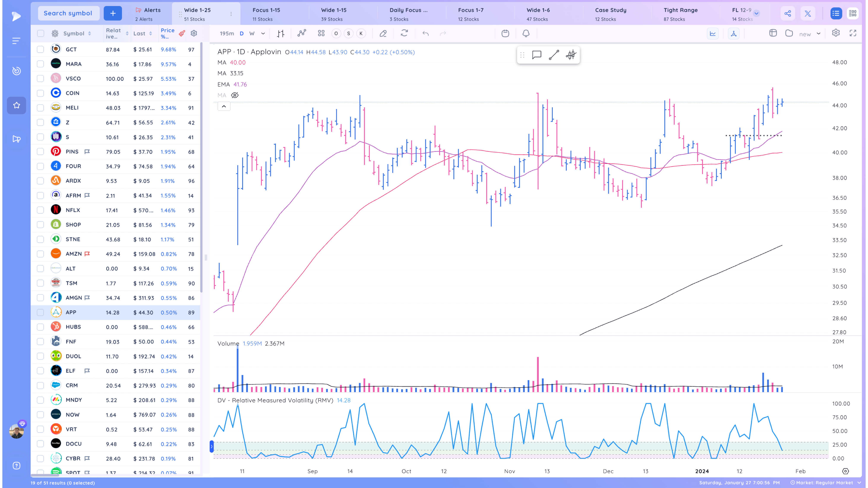Viewport: 868px width, 488px height.
Task: Select the Weekly (W) timeframe
Action: (252, 33)
